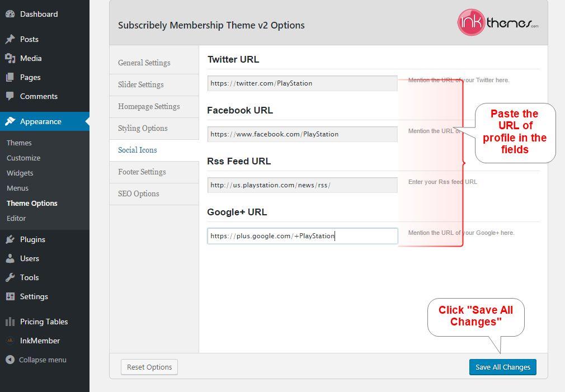Select the Social Icons tab
Viewport: 565px width, 392px height.
154,150
